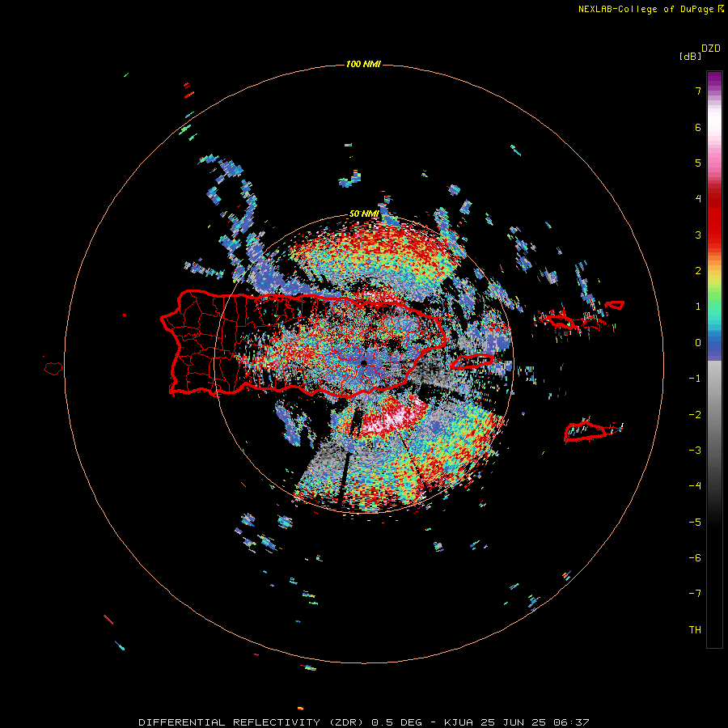Screen dimensions: 728x728
Task: Click the KJUA 25 JUN 25 06:37 timestamp
Action: pyautogui.click(x=516, y=722)
